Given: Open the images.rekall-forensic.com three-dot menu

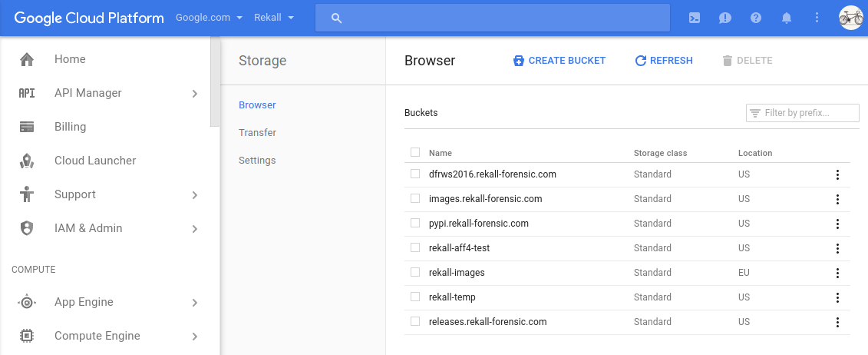Looking at the screenshot, I should tap(837, 199).
